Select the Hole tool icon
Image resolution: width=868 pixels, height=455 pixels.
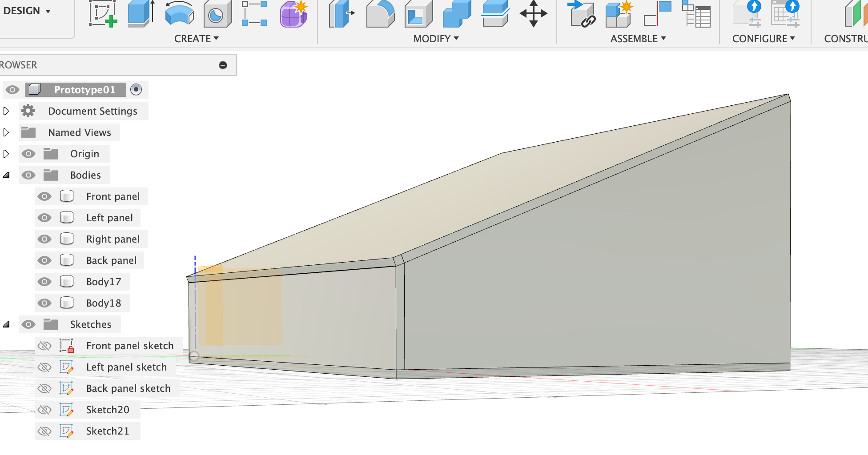(217, 14)
